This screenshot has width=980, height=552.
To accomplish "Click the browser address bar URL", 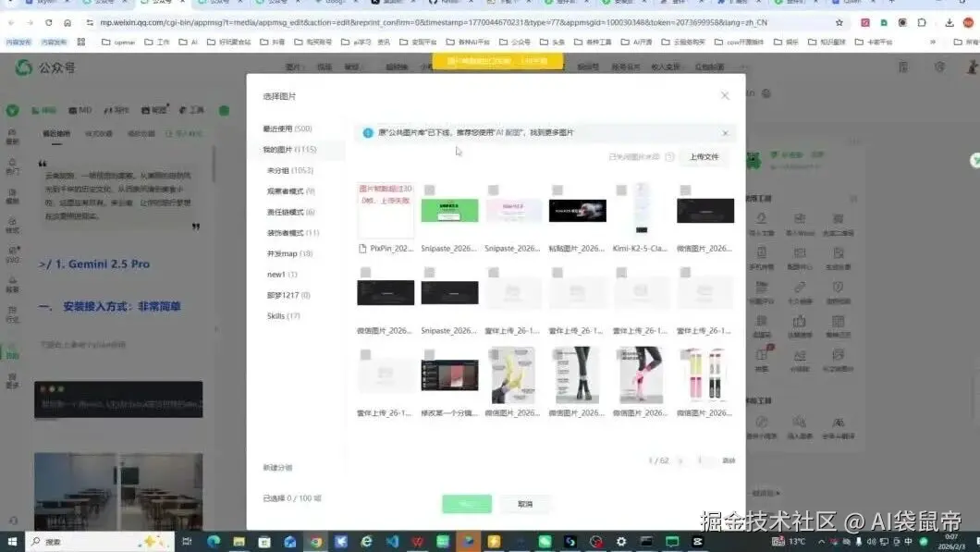I will point(434,22).
